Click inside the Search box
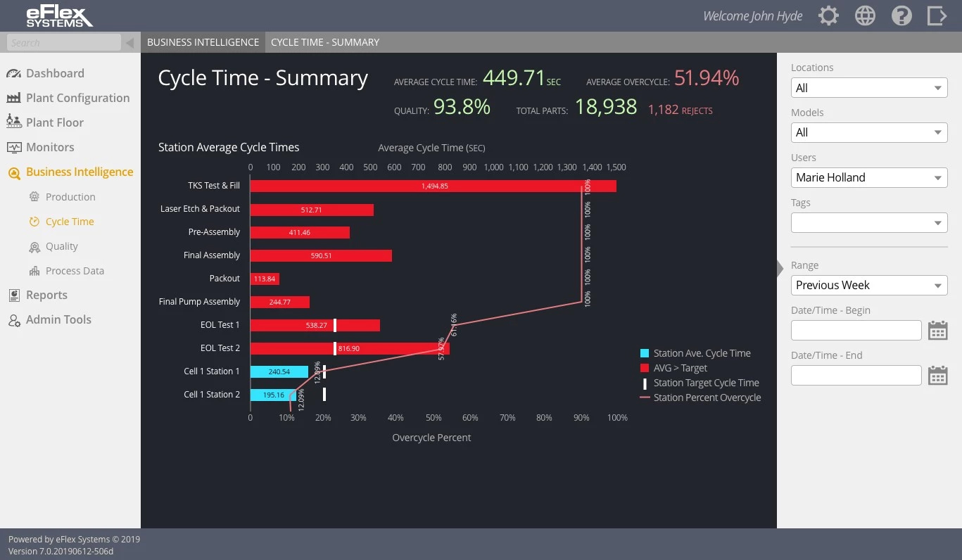This screenshot has height=560, width=962. tap(63, 42)
